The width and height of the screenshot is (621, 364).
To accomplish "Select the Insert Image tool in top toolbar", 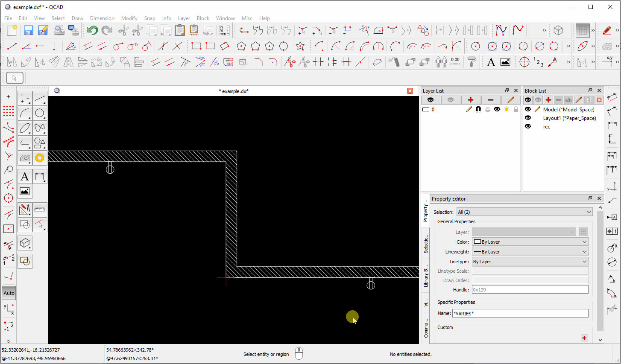I will [x=505, y=62].
